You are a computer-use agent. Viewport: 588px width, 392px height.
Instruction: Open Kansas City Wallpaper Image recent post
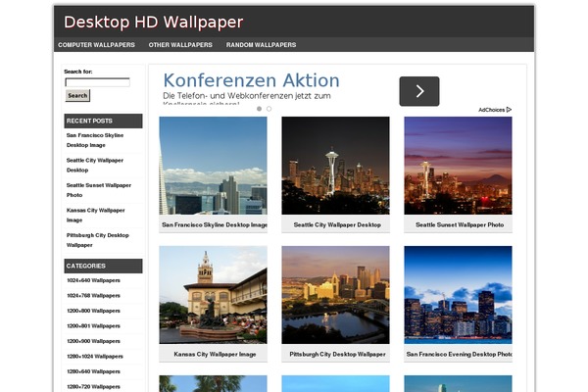coord(96,216)
